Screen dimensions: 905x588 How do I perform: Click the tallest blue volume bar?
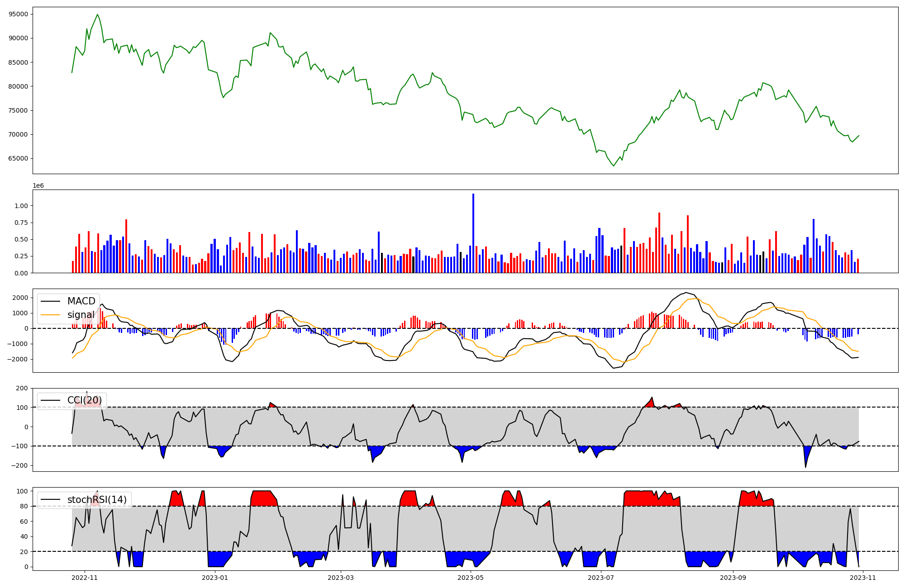pyautogui.click(x=473, y=233)
